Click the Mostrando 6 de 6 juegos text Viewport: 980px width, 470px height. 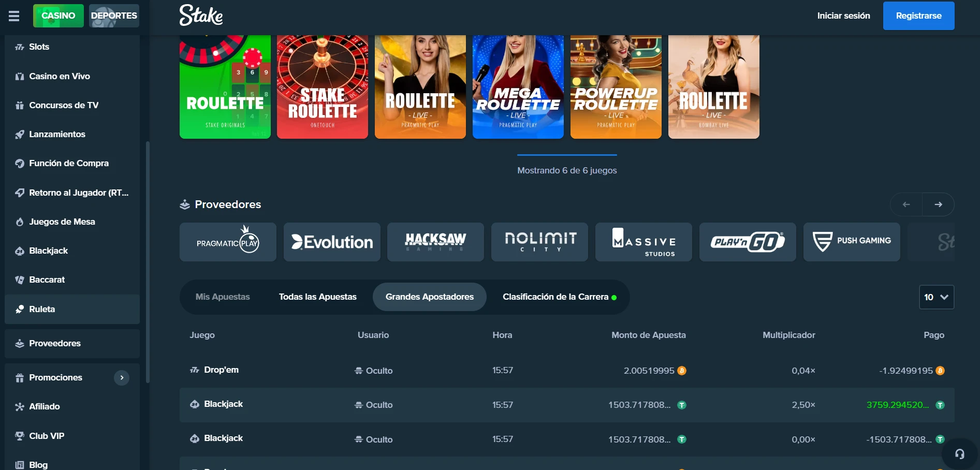(567, 170)
